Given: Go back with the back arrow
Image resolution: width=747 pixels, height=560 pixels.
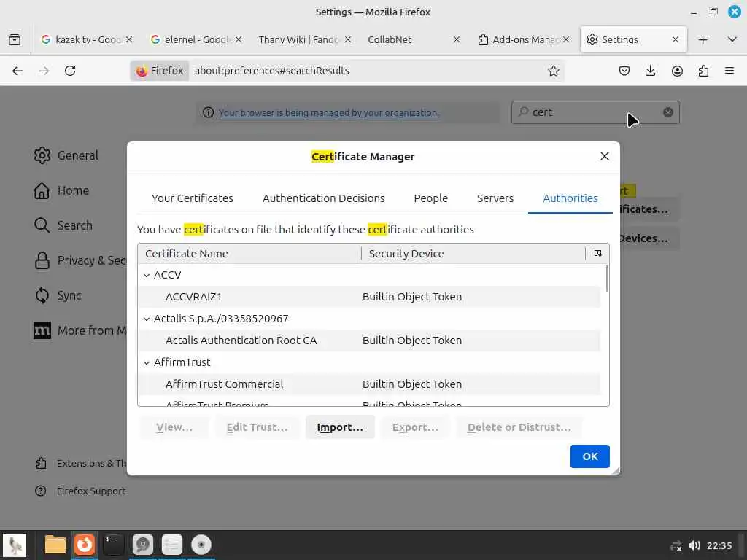Looking at the screenshot, I should [18, 71].
